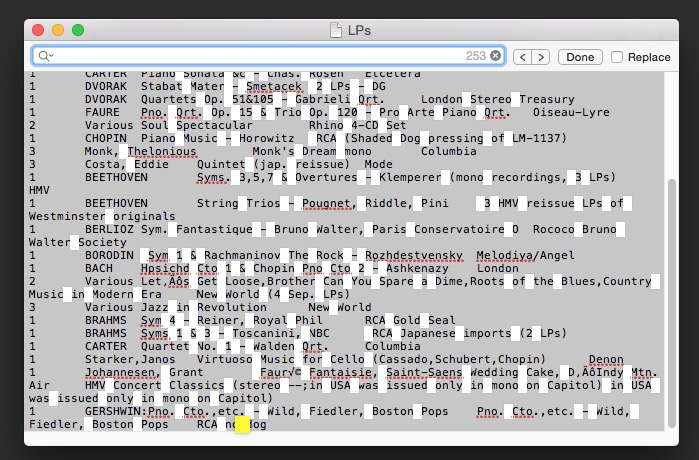The image size is (699, 460).
Task: Click the yellow highlighted match in last line
Action: [242, 424]
